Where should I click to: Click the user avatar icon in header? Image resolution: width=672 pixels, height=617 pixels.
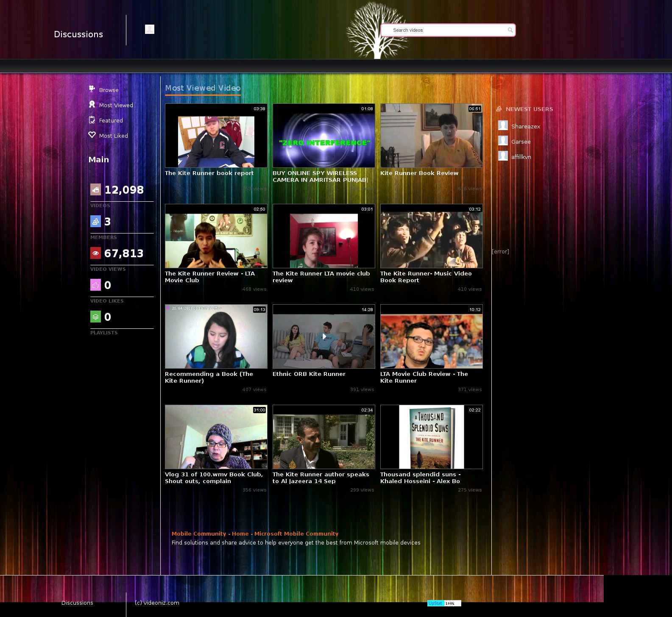[x=150, y=29]
